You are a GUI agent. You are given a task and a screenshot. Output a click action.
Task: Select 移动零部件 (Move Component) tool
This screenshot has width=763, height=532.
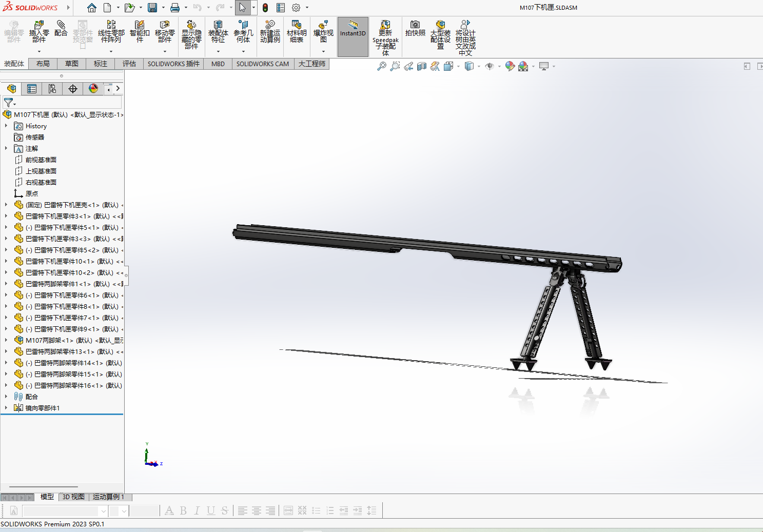(x=165, y=32)
